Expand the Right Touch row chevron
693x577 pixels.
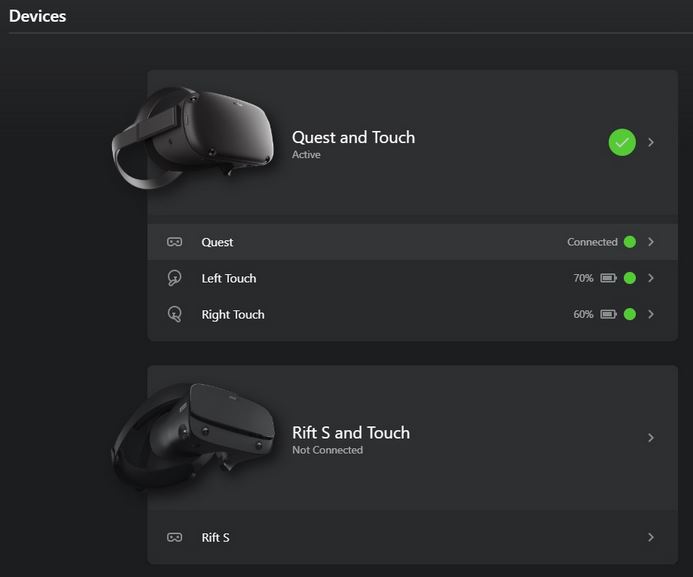click(x=651, y=314)
